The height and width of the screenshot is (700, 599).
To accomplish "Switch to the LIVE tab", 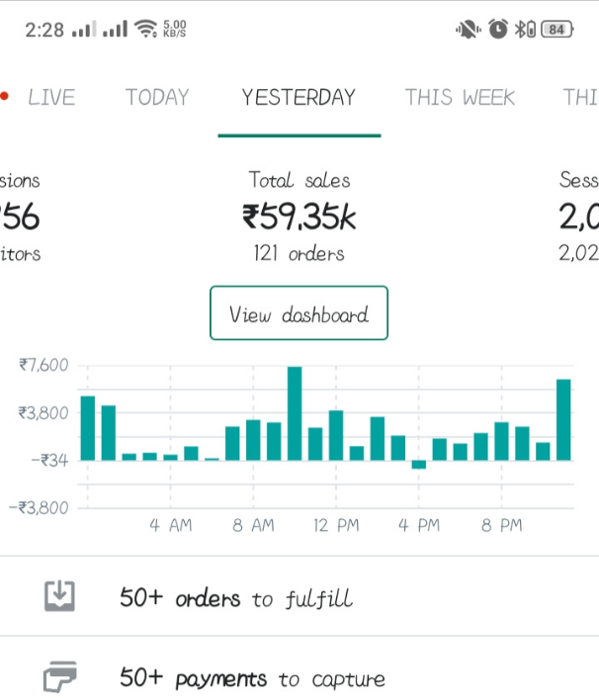I will tap(51, 97).
